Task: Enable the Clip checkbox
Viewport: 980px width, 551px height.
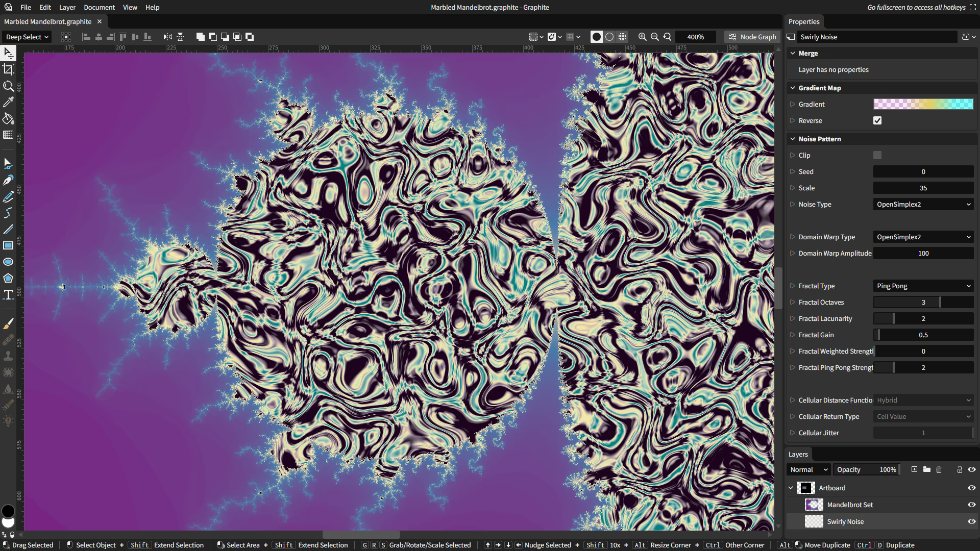Action: tap(877, 155)
